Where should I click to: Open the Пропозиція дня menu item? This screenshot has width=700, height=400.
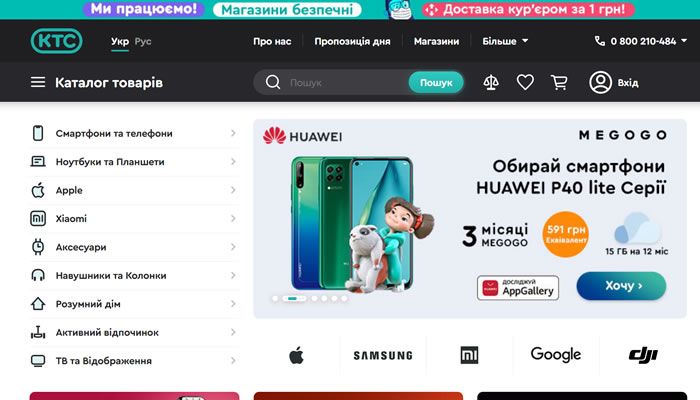pyautogui.click(x=352, y=42)
